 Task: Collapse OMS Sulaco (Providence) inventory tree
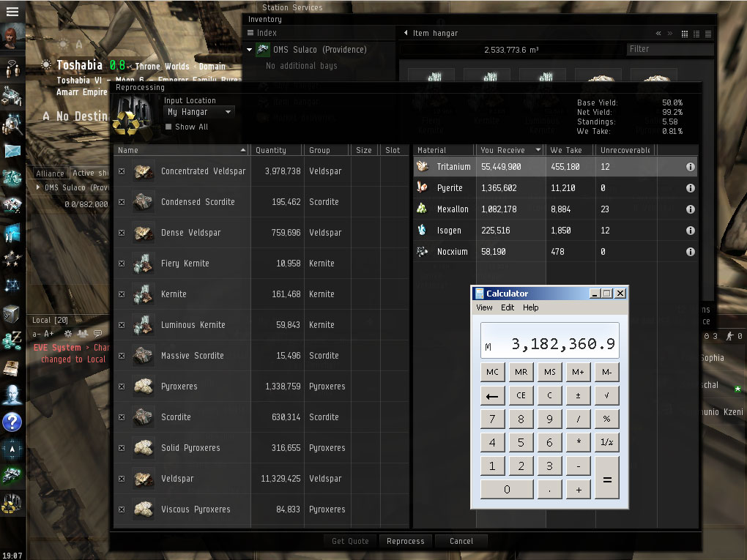(x=249, y=50)
